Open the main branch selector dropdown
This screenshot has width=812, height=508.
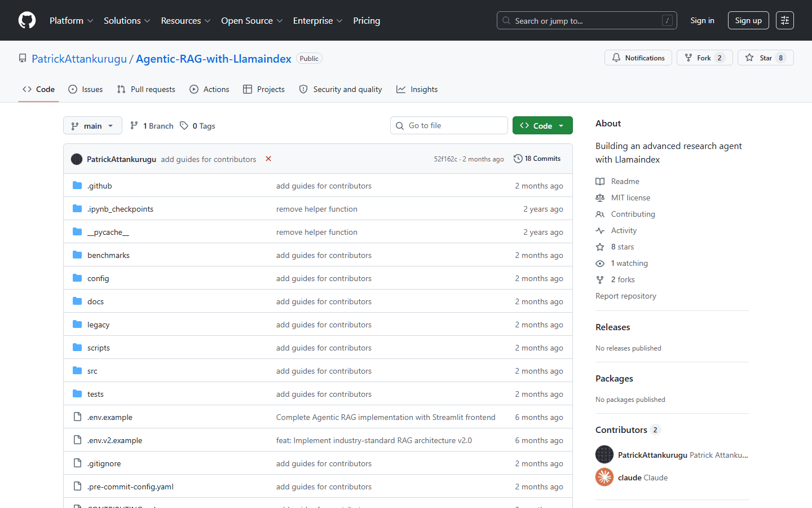(92, 125)
